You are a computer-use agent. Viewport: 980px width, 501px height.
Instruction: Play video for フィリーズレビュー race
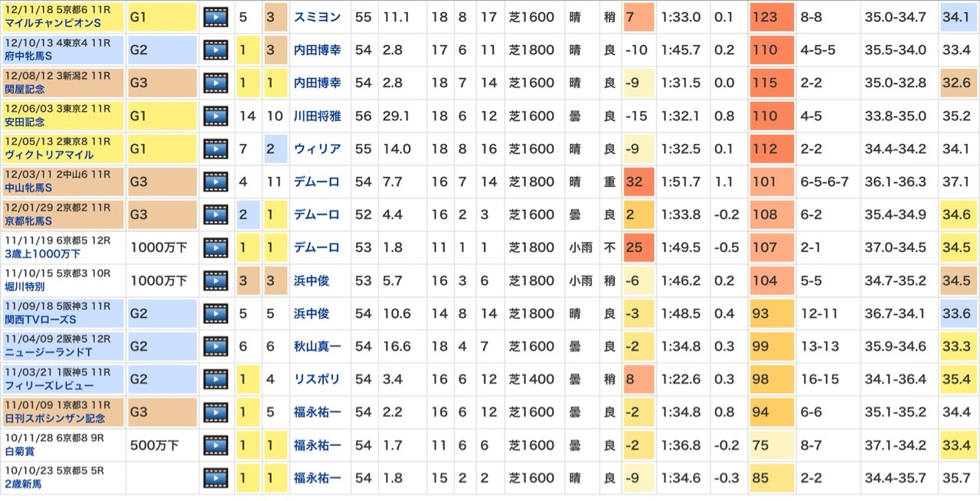click(216, 379)
